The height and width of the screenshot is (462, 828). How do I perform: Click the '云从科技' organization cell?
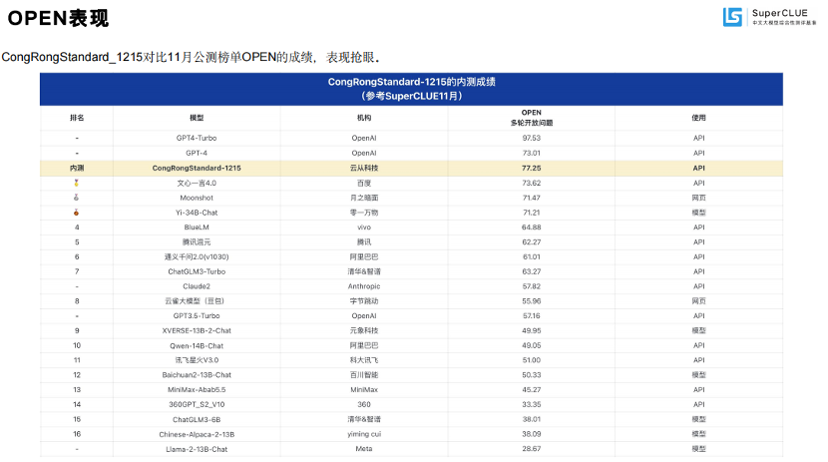click(x=364, y=168)
